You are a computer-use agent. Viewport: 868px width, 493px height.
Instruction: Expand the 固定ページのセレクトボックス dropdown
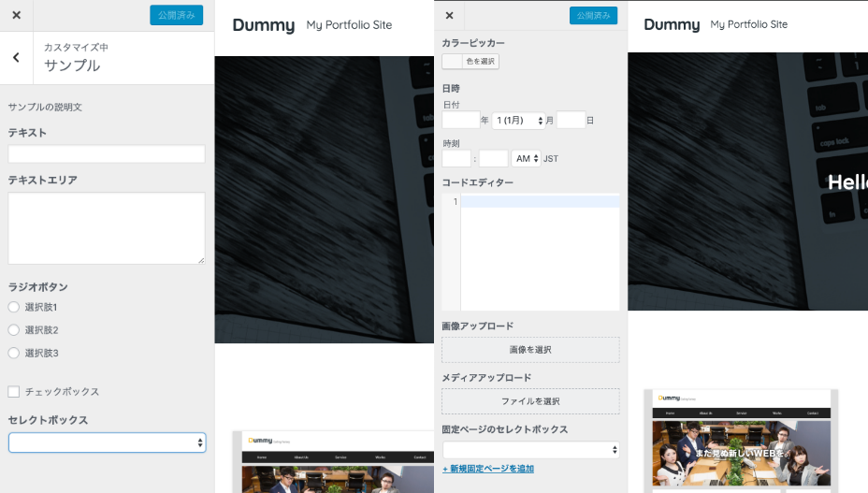pos(530,450)
